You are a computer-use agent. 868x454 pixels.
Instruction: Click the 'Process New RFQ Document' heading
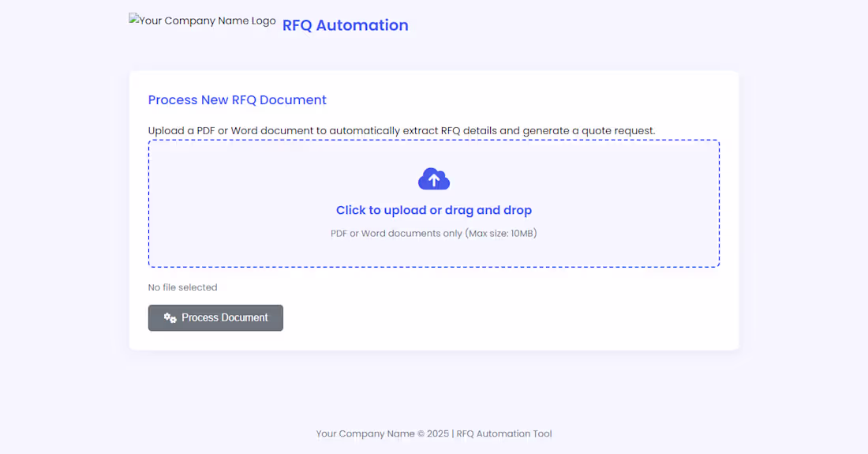237,99
